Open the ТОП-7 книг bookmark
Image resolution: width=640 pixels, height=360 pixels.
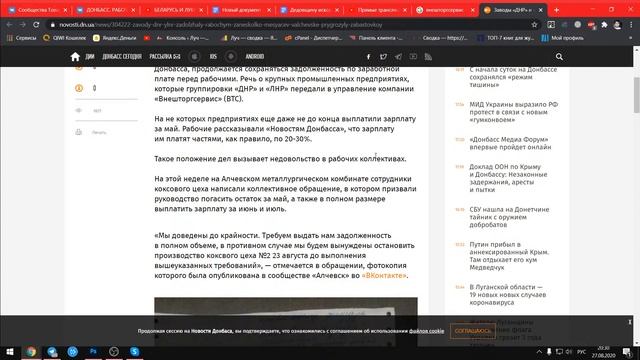[506, 38]
